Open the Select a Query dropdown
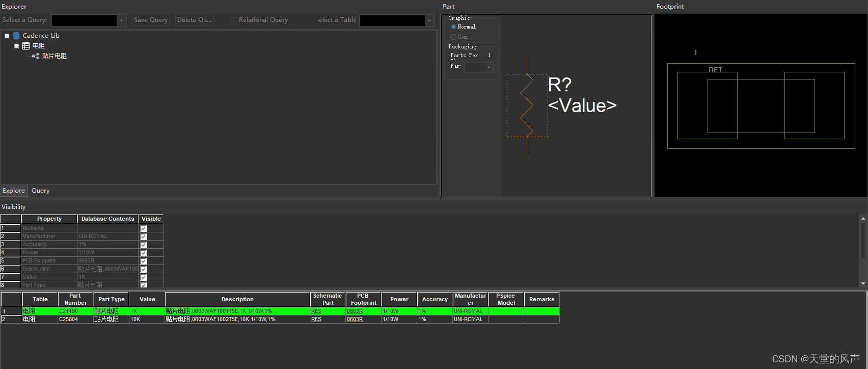 [x=121, y=20]
